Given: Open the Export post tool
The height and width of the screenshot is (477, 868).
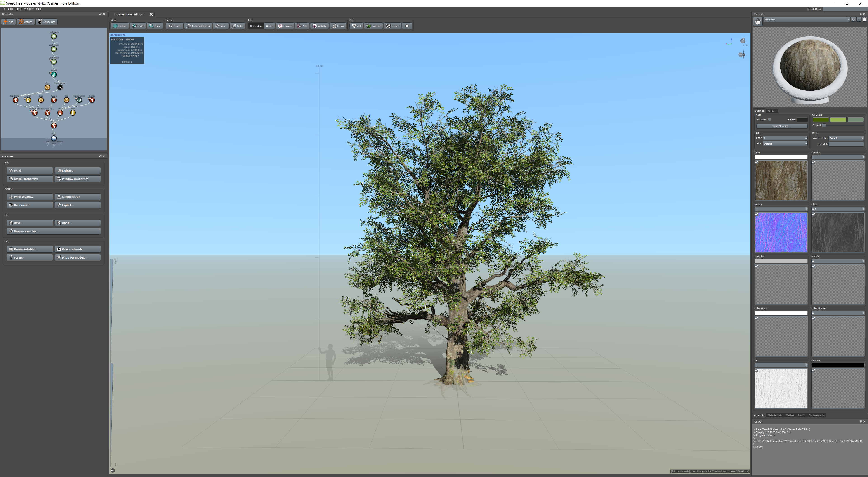Looking at the screenshot, I should [392, 26].
